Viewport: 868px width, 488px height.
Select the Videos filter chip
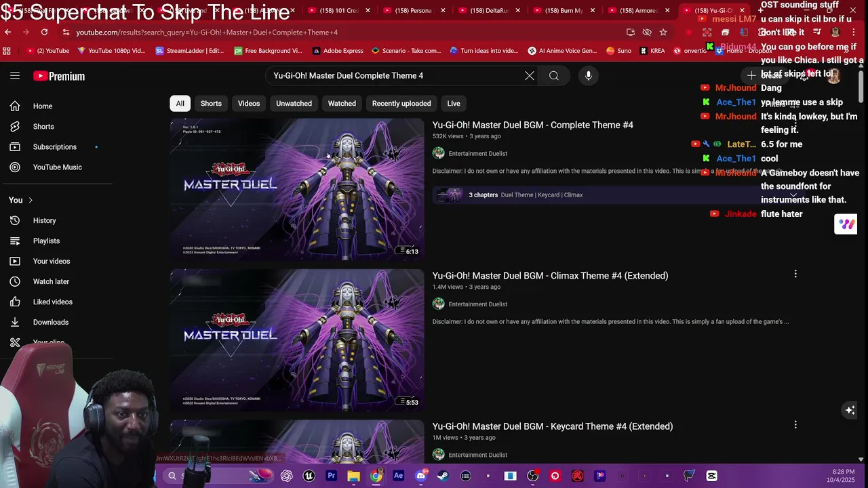click(249, 104)
